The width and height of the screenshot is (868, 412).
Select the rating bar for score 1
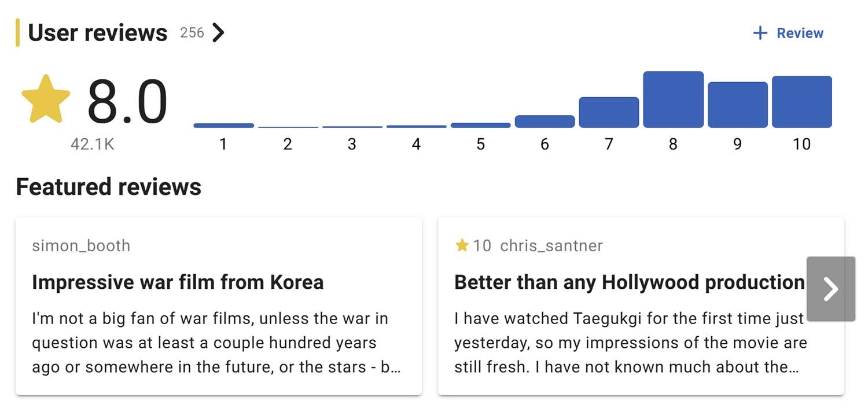223,124
